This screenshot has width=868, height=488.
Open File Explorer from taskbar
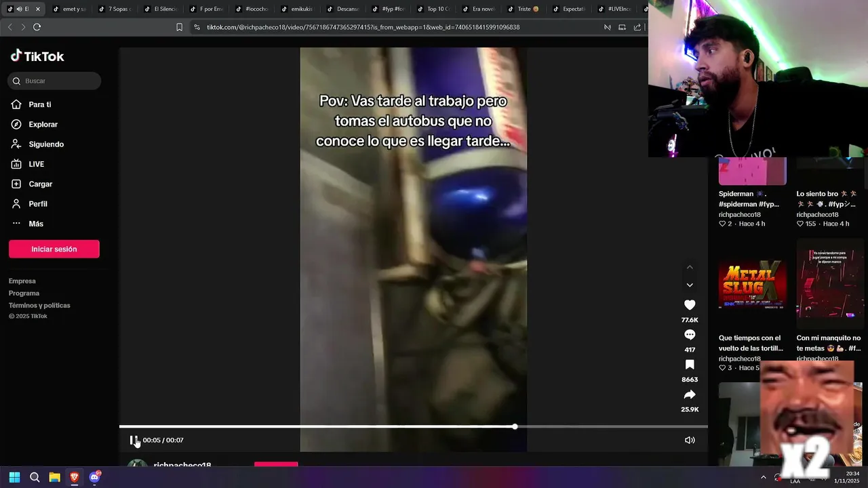pyautogui.click(x=54, y=477)
